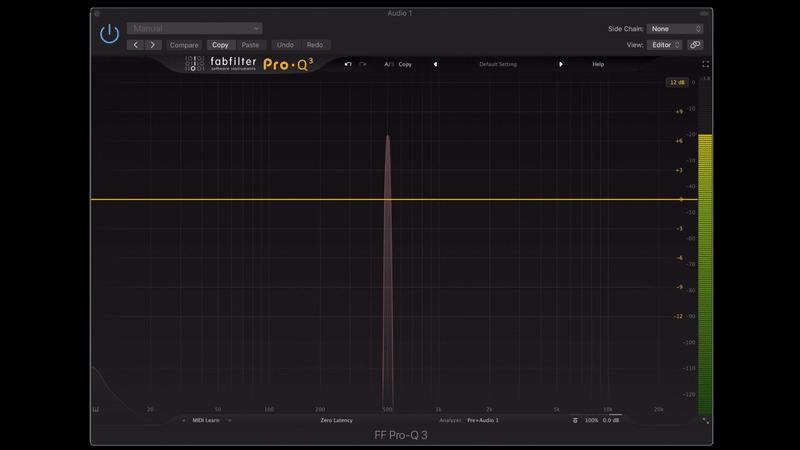Viewport: 800px width, 450px height.
Task: Click the 20k frequency label
Action: tap(659, 409)
